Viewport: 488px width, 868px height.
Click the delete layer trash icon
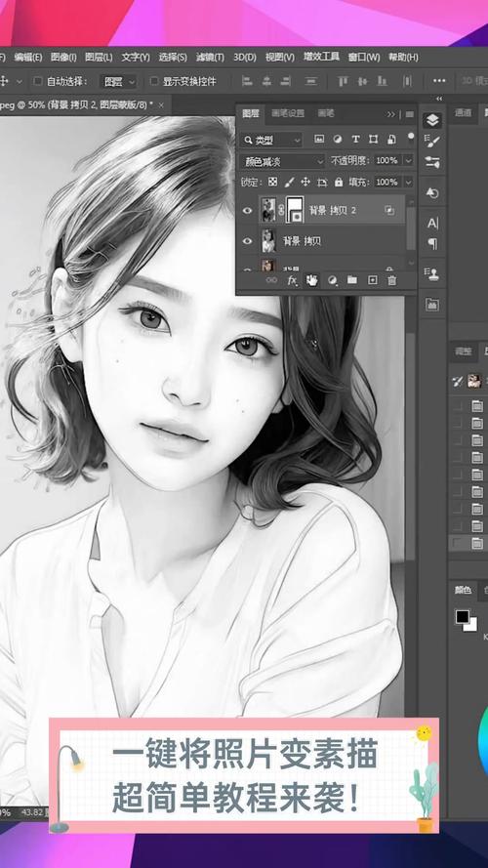pos(391,280)
